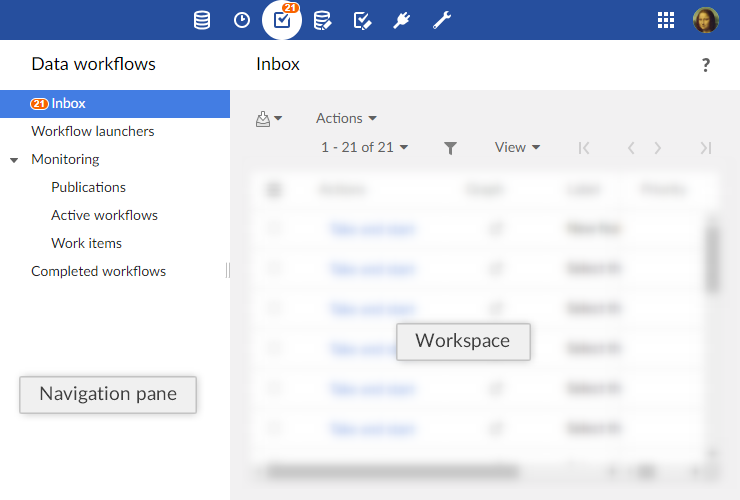Screen dimensions: 740x500
Task: Go to the previous page of results
Action: tap(631, 148)
